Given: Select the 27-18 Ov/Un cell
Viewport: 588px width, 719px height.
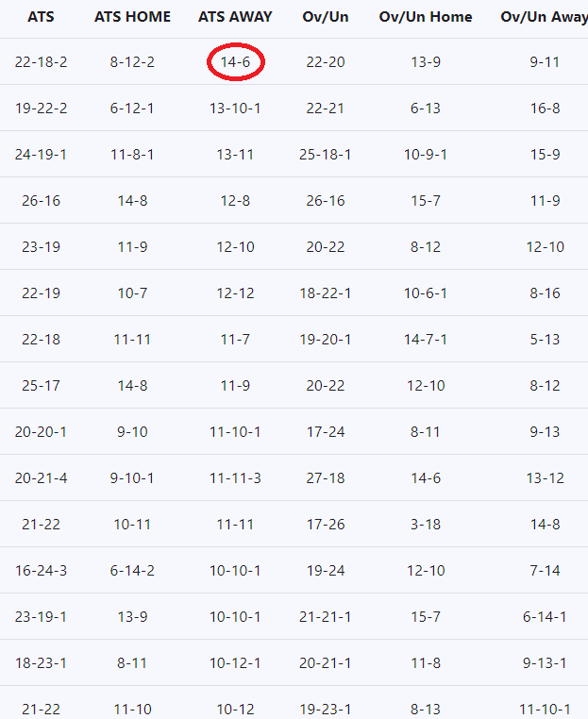Looking at the screenshot, I should coord(326,478).
